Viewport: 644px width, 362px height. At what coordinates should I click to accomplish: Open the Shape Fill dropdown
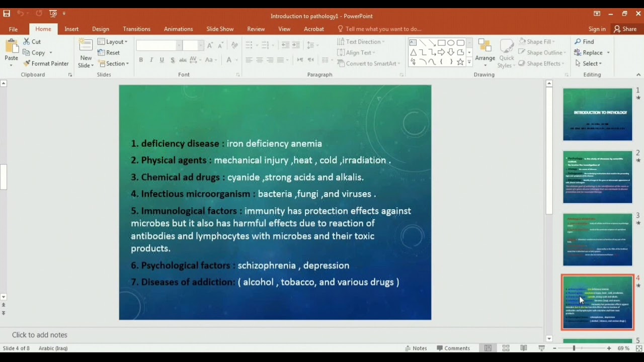537,42
